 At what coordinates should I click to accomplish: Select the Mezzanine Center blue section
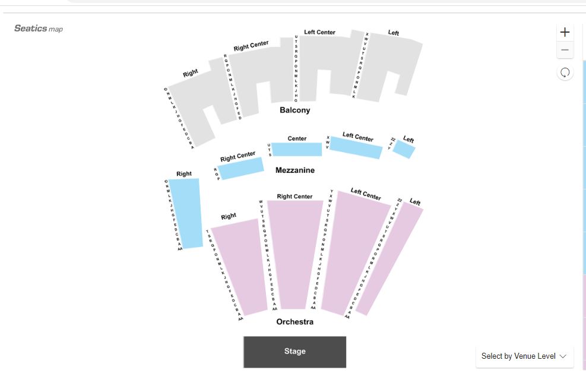tap(297, 150)
